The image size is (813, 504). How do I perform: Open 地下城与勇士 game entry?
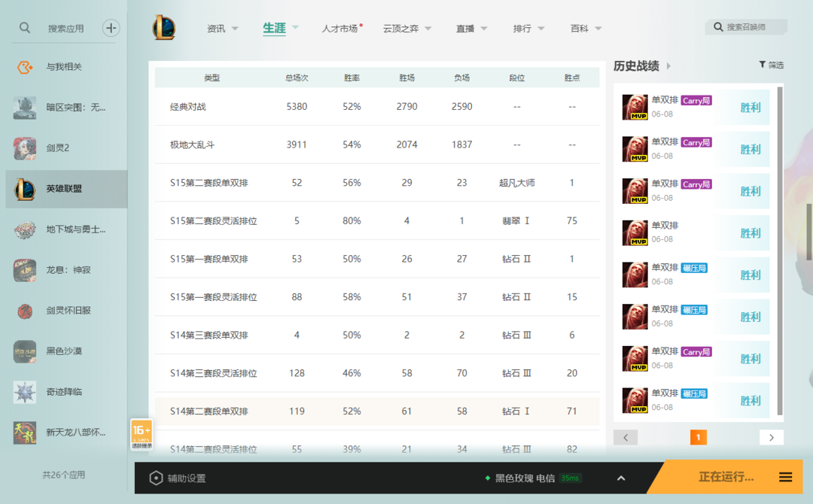coord(66,229)
